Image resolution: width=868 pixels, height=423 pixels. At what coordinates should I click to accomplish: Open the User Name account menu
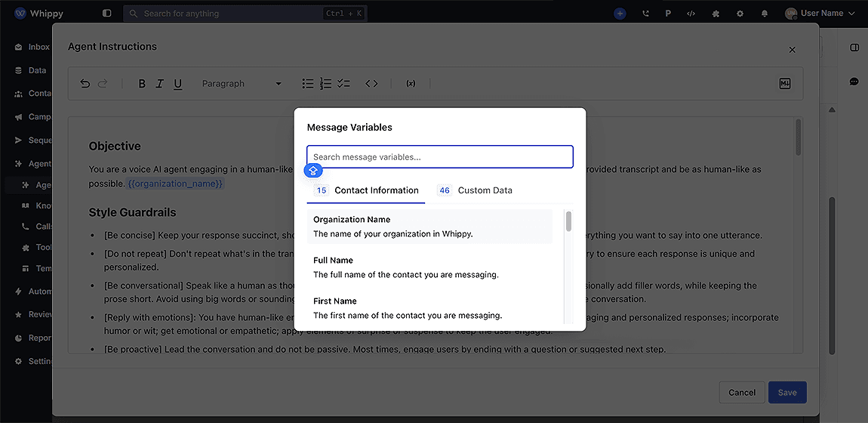click(820, 14)
